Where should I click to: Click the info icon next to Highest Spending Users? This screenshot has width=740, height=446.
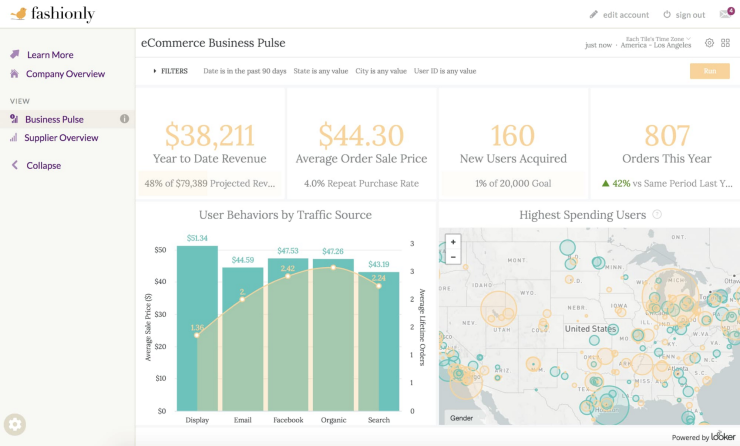[657, 215]
